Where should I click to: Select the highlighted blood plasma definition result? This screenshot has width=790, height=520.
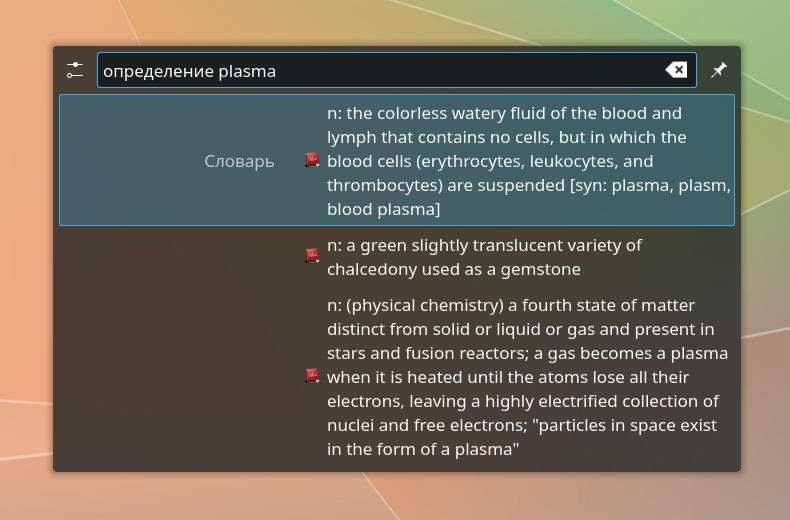point(397,160)
